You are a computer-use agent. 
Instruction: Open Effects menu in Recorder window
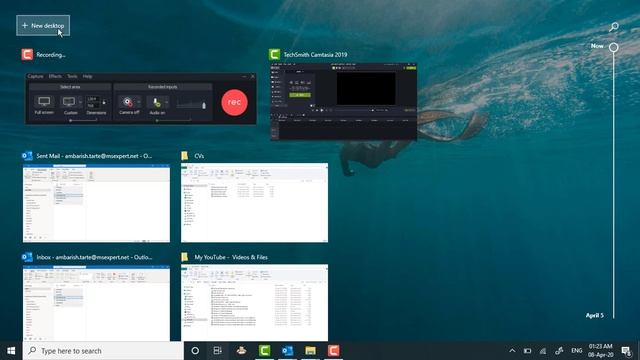pyautogui.click(x=55, y=76)
